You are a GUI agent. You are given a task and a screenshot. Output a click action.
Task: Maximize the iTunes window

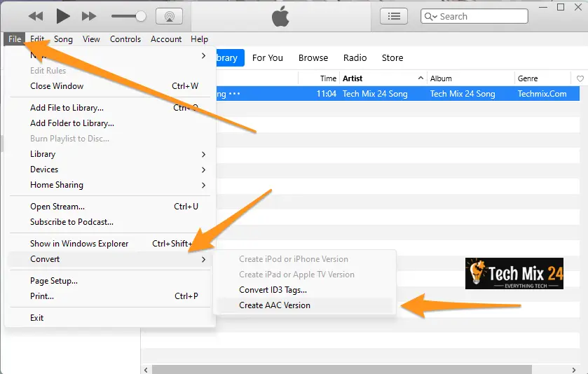tap(561, 7)
